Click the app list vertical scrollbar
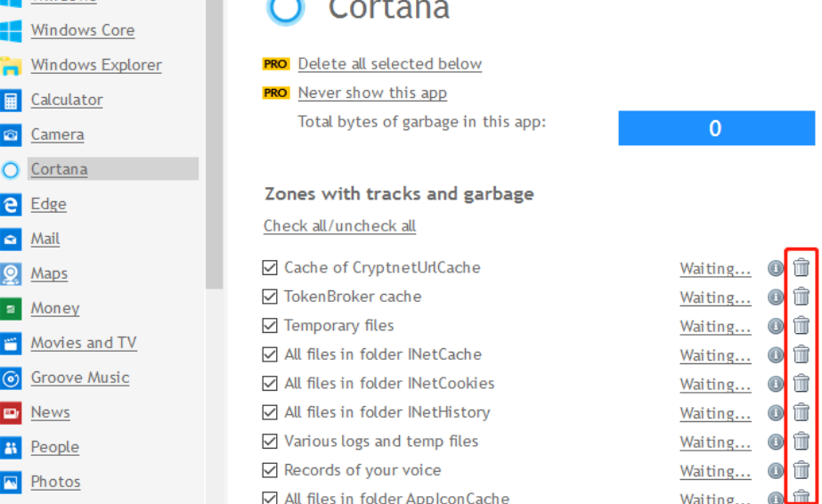 click(x=214, y=142)
